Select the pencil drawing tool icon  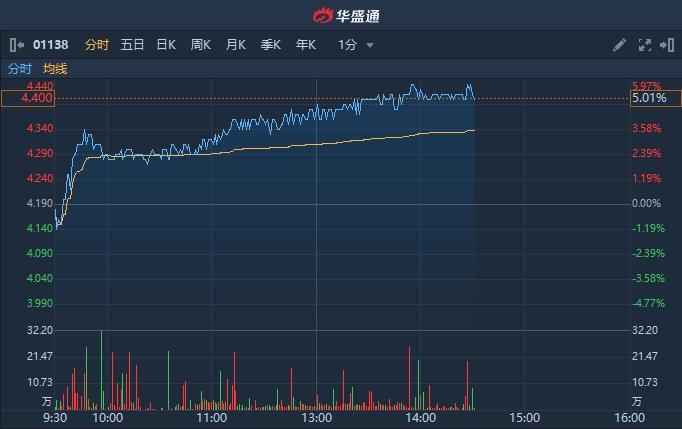[x=620, y=45]
